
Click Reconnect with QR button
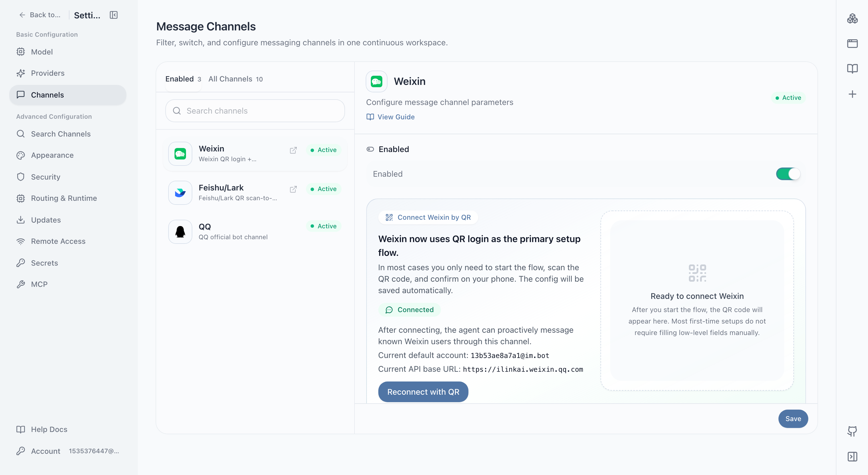[x=423, y=392]
